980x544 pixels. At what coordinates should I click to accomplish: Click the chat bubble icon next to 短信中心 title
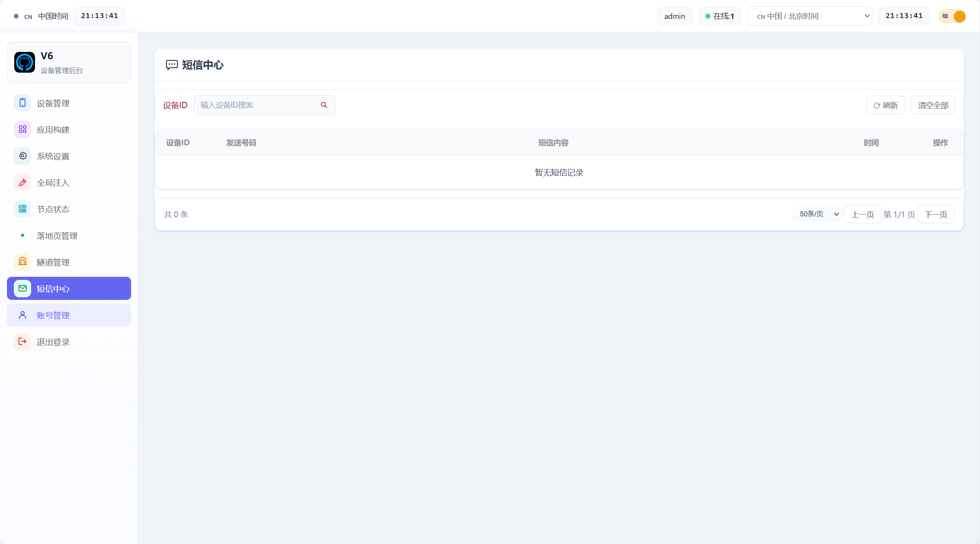click(172, 65)
